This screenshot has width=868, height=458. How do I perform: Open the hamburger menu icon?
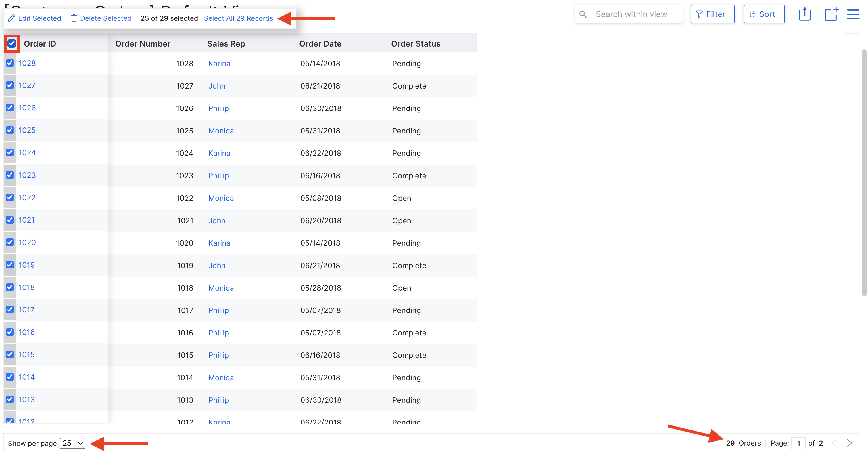853,14
